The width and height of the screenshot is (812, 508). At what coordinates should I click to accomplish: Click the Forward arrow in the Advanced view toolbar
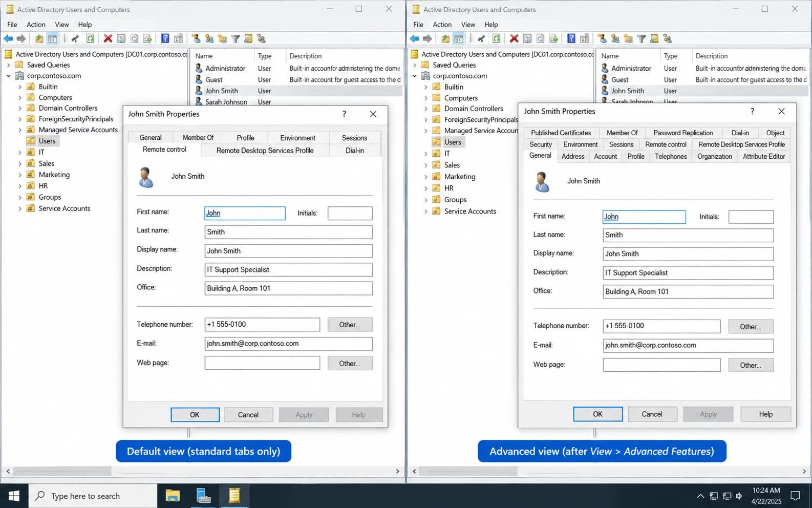tap(427, 38)
